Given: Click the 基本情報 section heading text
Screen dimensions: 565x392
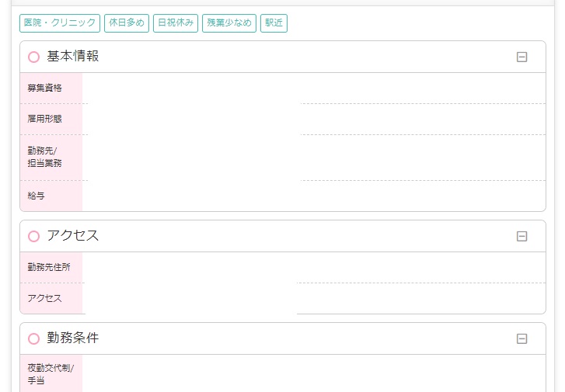Looking at the screenshot, I should (x=73, y=57).
